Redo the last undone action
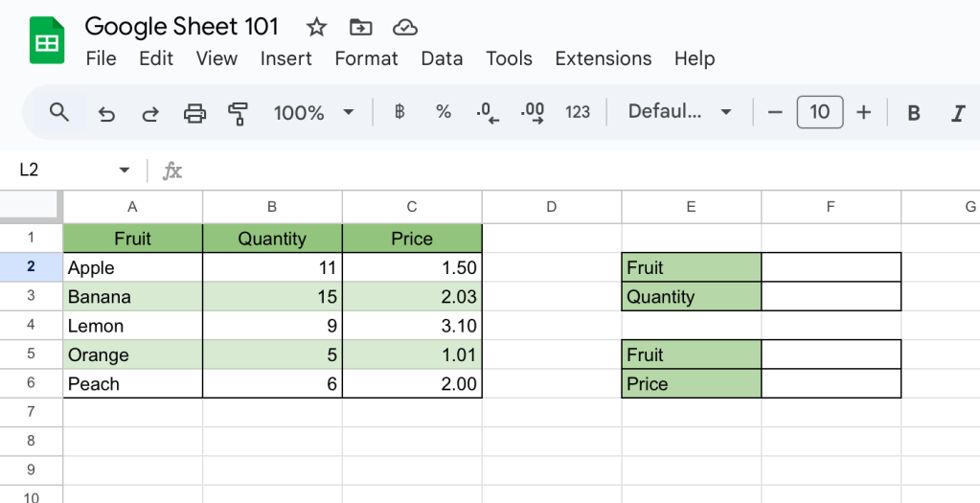 click(150, 113)
